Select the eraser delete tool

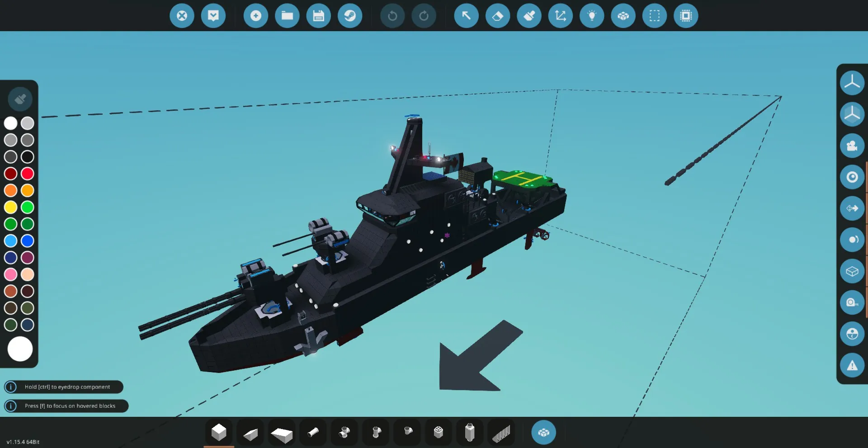497,16
